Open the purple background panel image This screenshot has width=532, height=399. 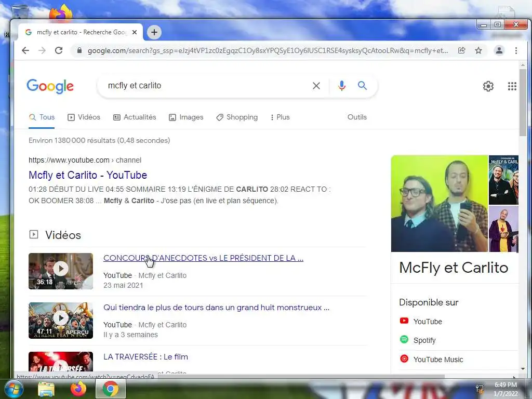(x=503, y=229)
